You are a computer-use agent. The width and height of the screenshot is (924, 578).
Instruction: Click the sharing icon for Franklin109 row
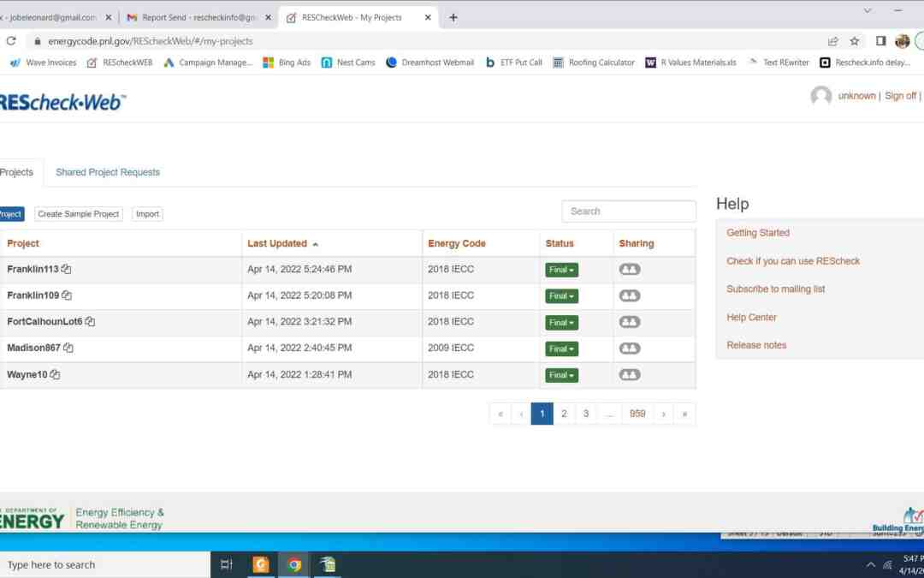630,295
